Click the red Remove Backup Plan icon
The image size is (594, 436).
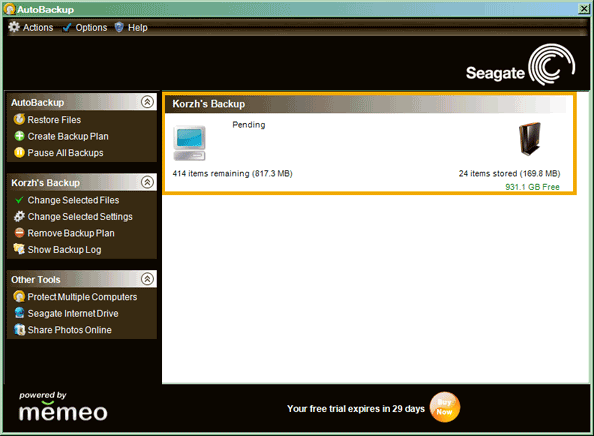19,233
